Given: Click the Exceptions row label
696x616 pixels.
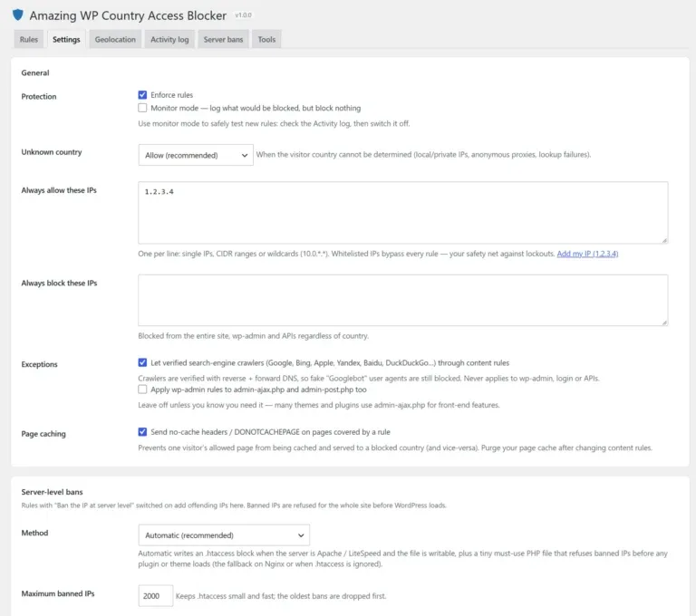Looking at the screenshot, I should pos(39,364).
